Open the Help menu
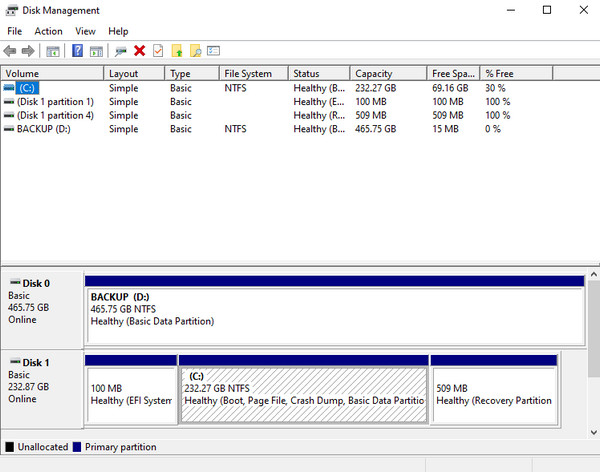The image size is (600, 472). [x=118, y=31]
